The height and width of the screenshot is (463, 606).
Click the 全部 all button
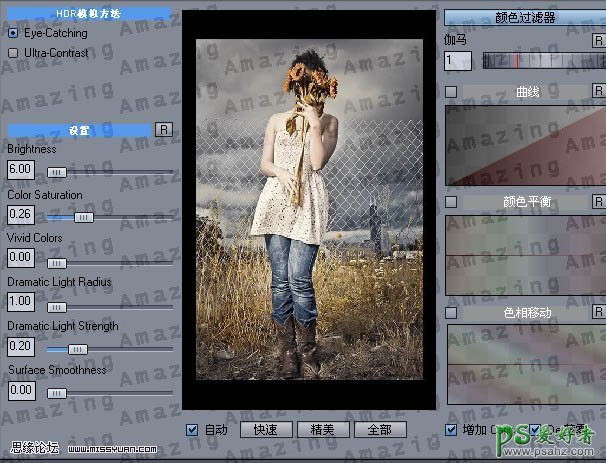[x=380, y=430]
